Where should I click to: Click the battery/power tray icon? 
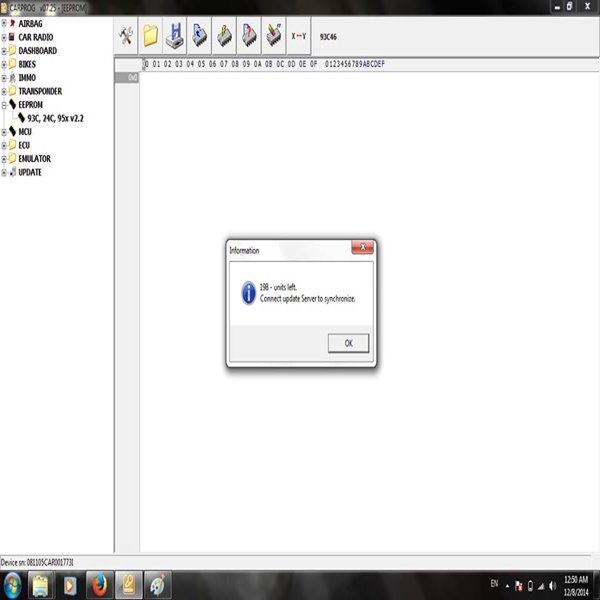[530, 586]
